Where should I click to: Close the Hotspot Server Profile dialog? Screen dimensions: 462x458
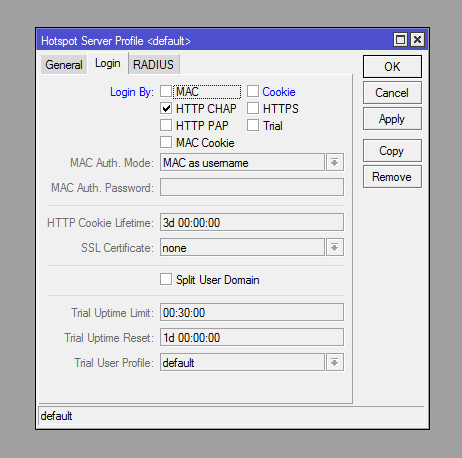point(417,40)
